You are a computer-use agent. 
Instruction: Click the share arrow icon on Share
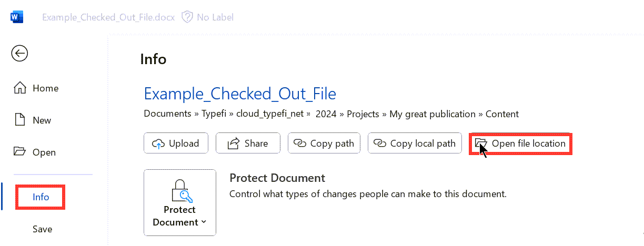point(233,143)
